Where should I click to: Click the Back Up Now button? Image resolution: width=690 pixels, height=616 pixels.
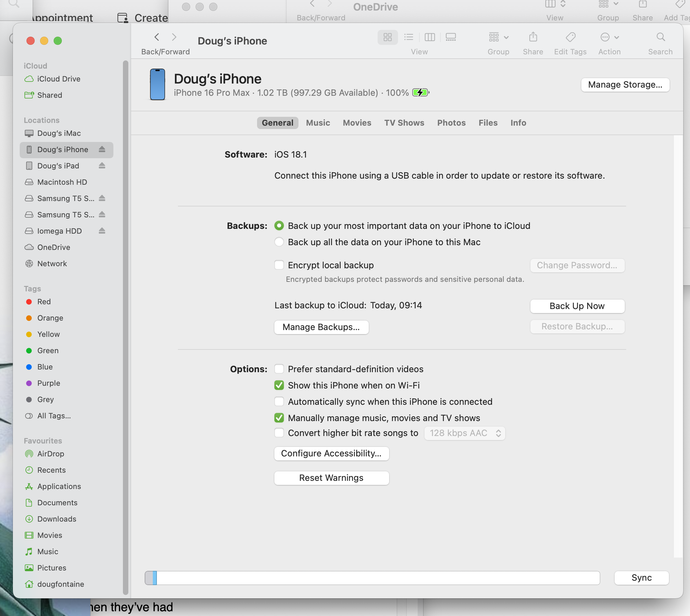[577, 306]
